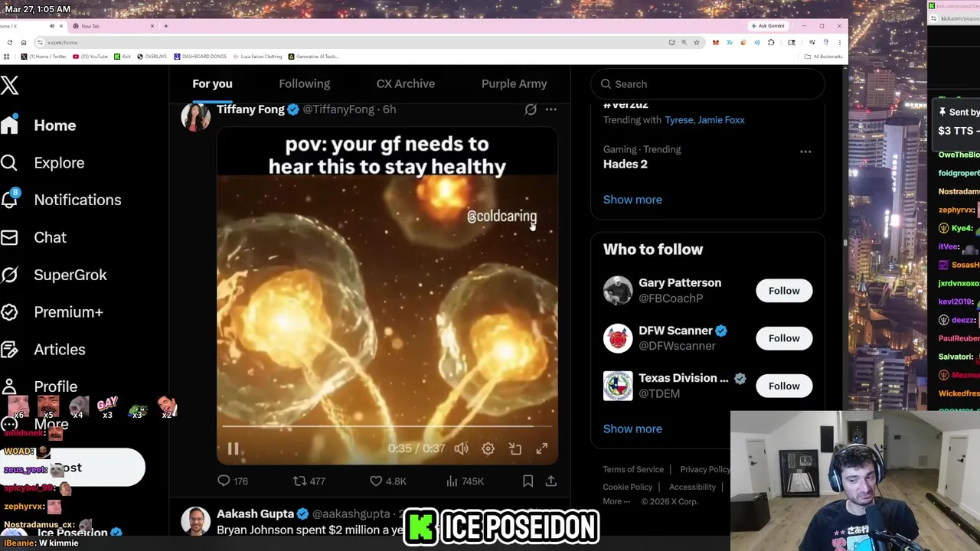Expand the footer More menu

[x=616, y=502]
